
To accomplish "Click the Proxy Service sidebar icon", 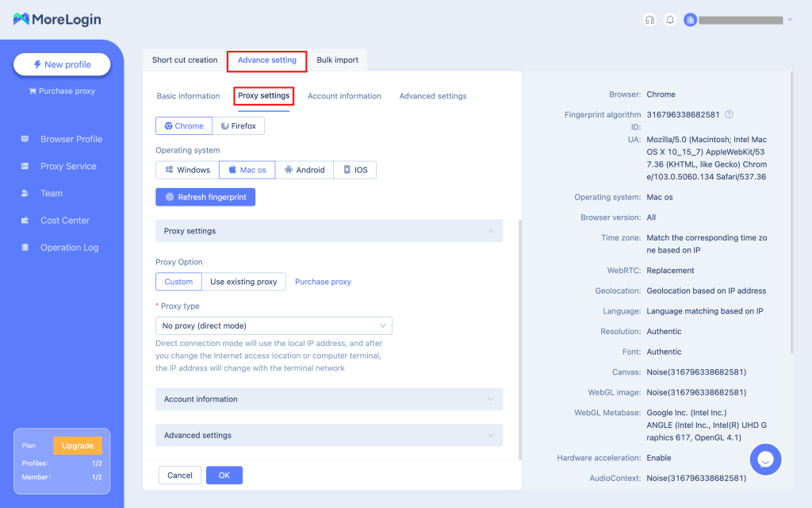I will tap(25, 166).
